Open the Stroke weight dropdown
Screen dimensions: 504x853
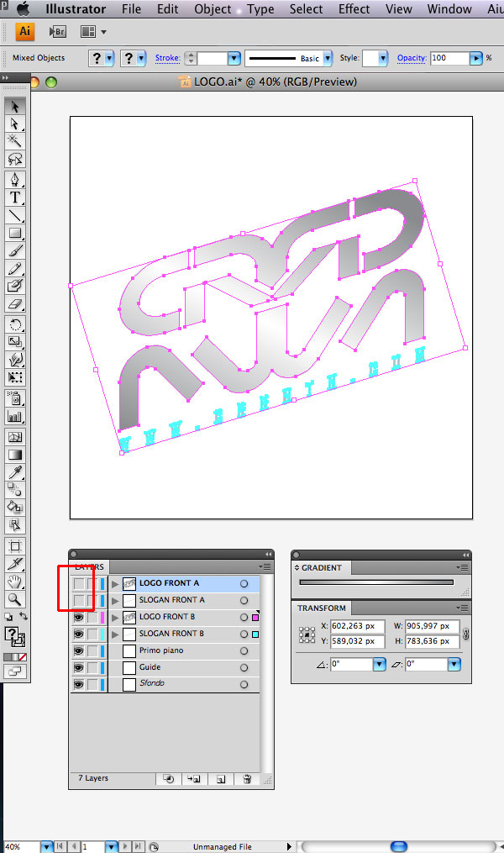coord(234,58)
